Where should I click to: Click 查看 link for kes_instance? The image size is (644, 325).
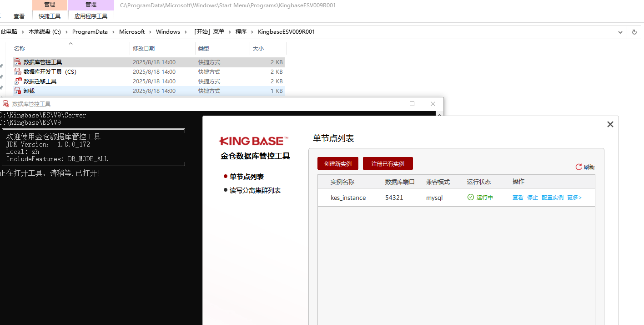tap(518, 198)
